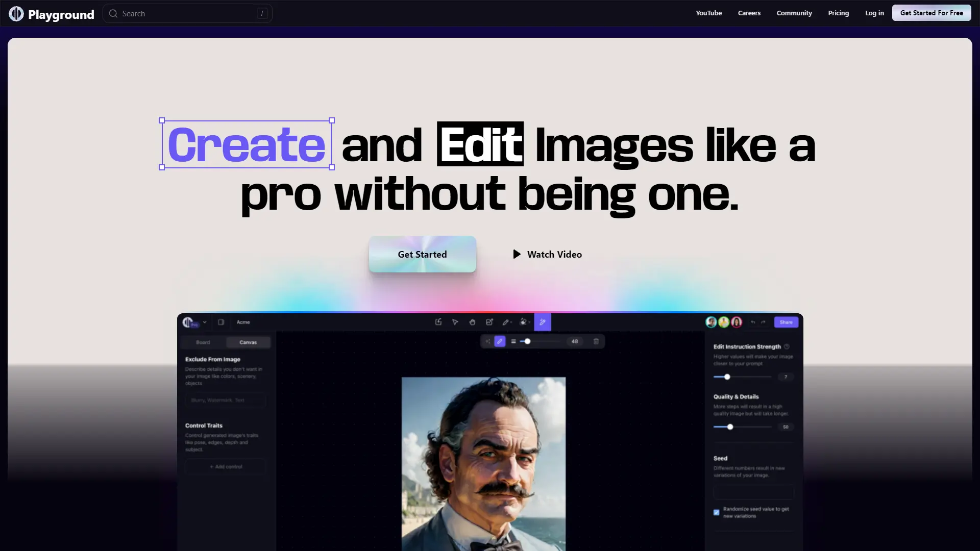This screenshot has width=980, height=551.
Task: Click the Get Started button
Action: (422, 254)
